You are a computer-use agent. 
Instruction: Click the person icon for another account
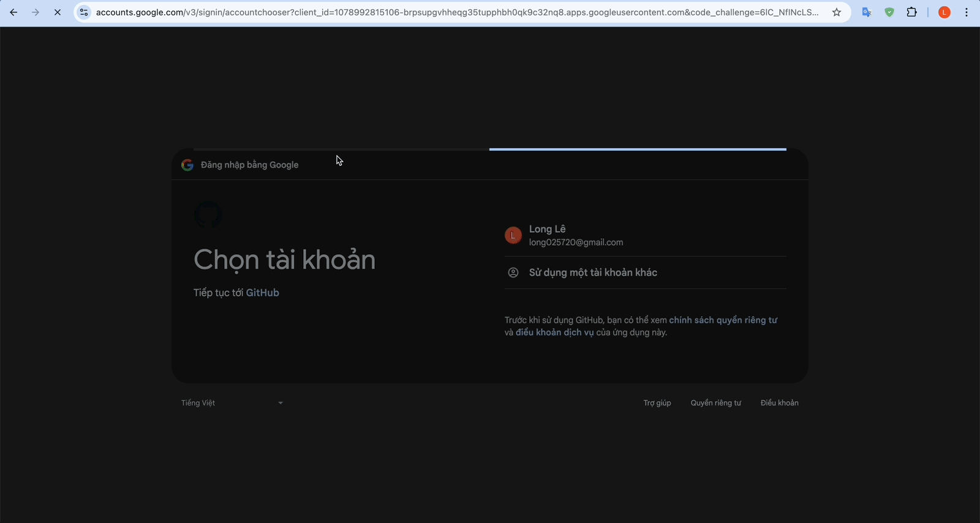pyautogui.click(x=513, y=273)
